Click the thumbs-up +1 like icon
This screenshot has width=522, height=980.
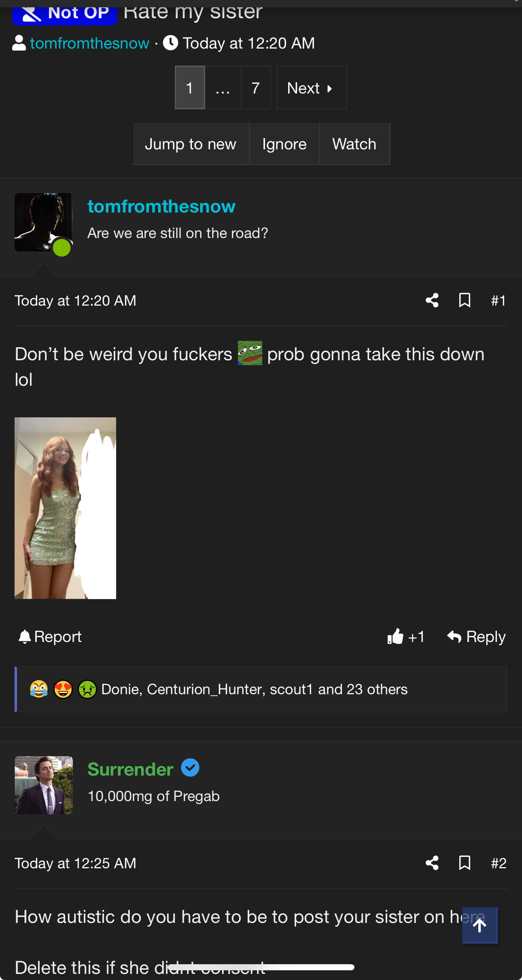tap(395, 636)
